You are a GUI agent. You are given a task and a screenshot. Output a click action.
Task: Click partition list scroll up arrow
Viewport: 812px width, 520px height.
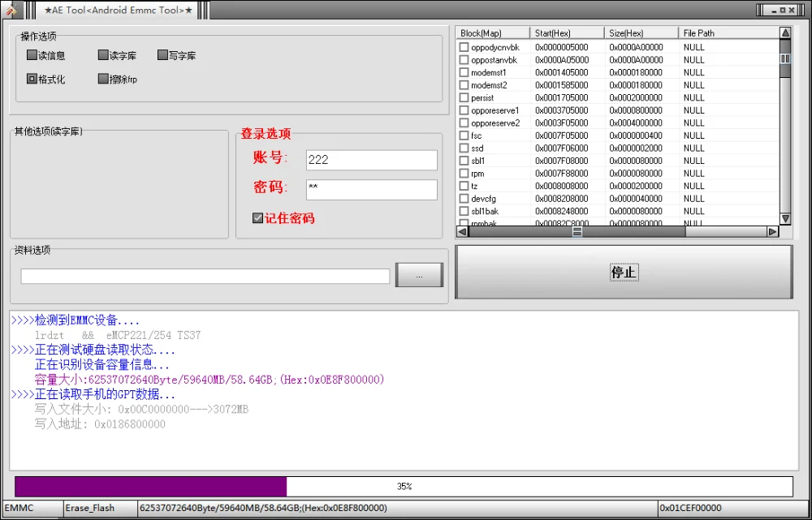(x=785, y=33)
